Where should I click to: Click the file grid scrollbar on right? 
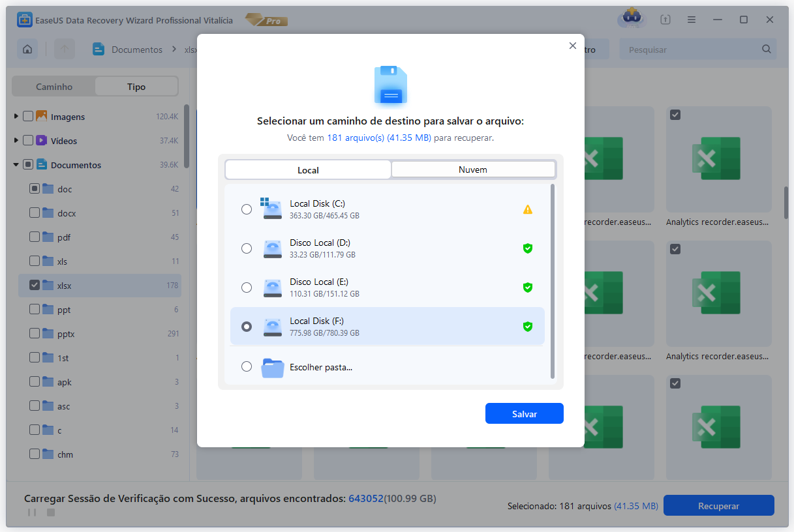click(787, 203)
